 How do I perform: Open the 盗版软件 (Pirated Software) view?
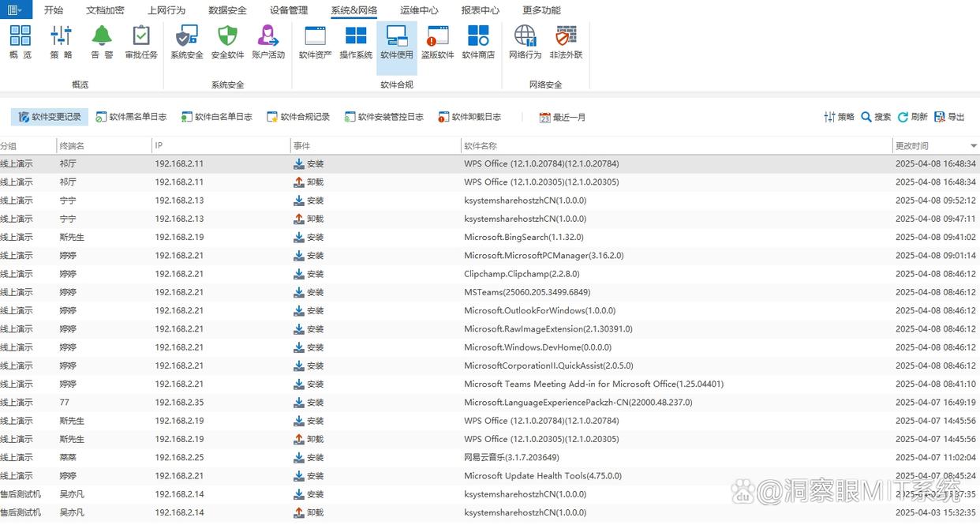pos(436,43)
